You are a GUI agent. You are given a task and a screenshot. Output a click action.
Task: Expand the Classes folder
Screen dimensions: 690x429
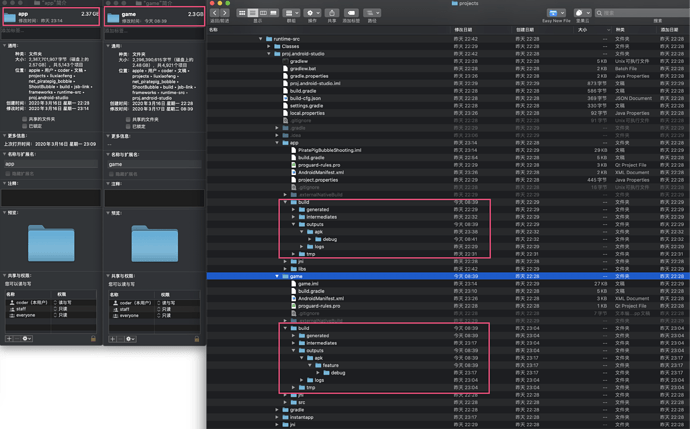(x=269, y=46)
